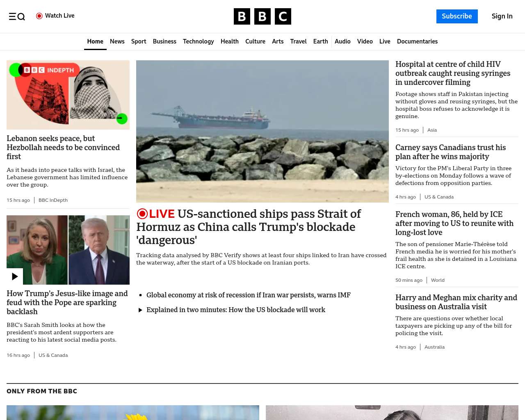
Task: Open the Documentaries tab
Action: 417,41
